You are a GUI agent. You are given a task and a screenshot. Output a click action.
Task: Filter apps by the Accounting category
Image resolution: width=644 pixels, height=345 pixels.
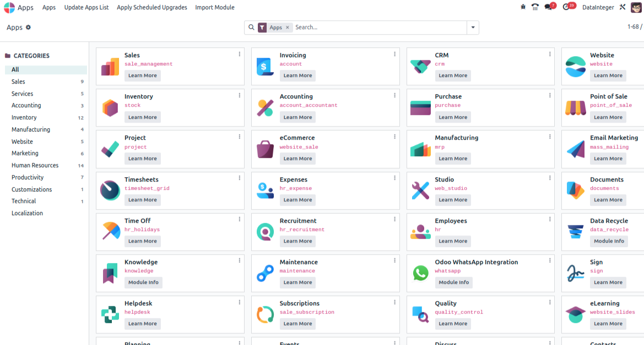coord(26,105)
